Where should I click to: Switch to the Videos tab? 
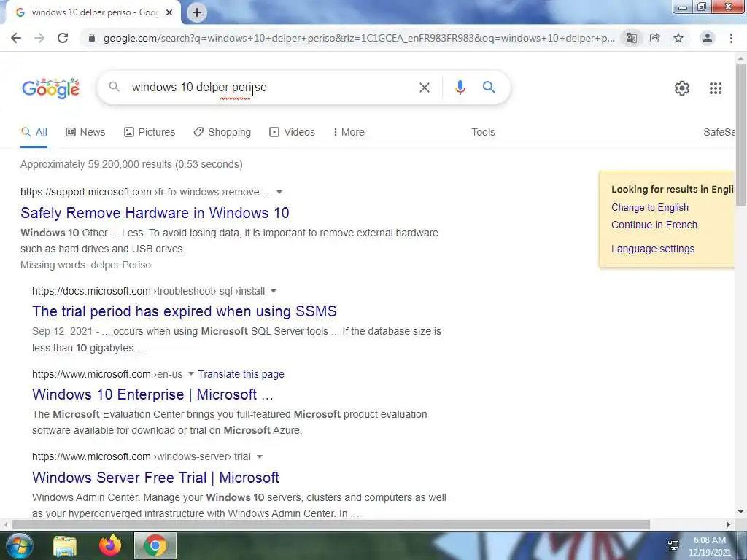click(292, 133)
